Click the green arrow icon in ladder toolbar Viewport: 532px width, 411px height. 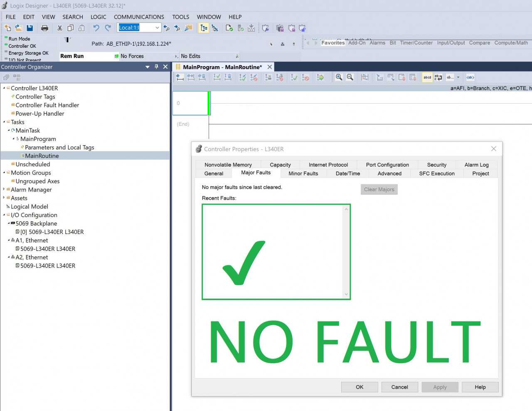320,77
